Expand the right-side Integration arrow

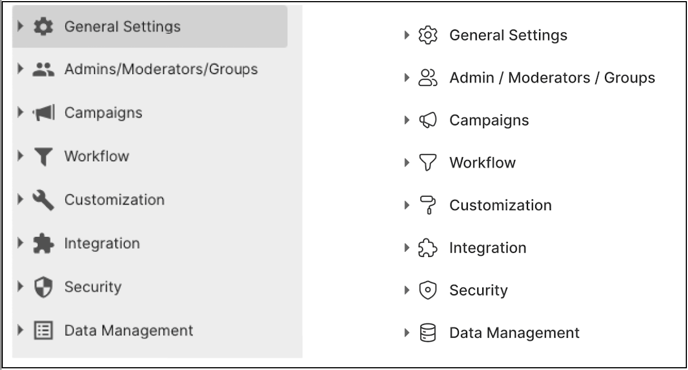406,248
